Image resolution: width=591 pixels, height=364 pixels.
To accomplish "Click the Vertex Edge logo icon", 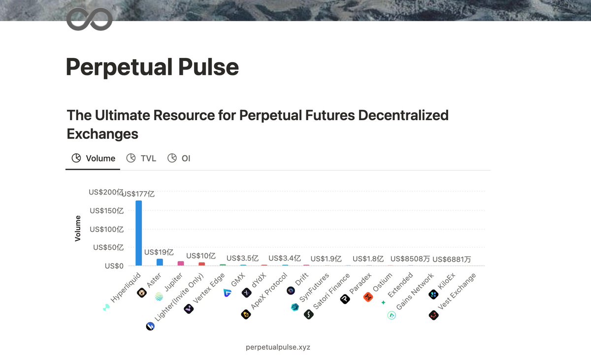I will (x=188, y=309).
